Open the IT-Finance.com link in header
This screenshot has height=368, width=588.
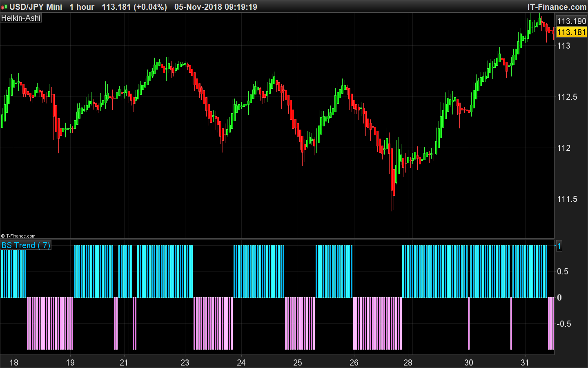tap(557, 7)
